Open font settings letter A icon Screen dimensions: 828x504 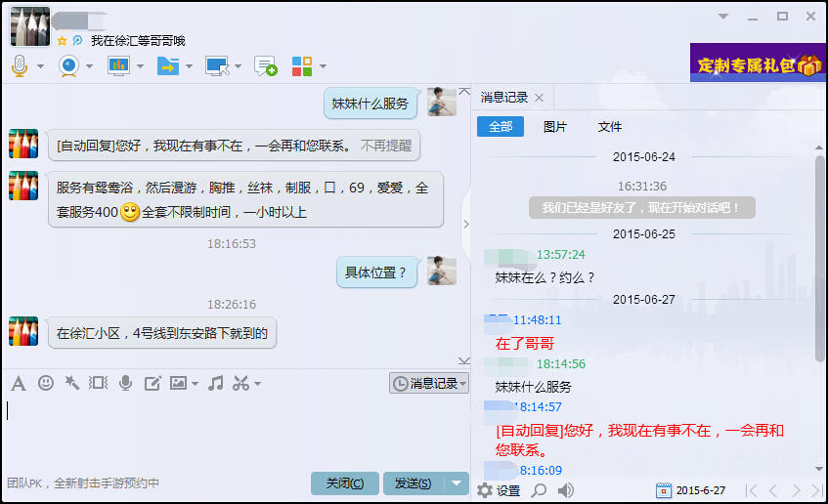tap(19, 383)
